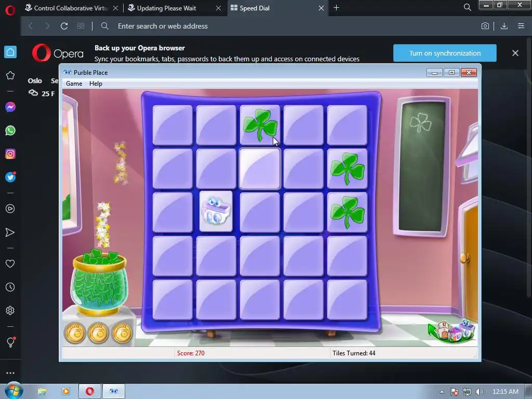Click the shamrock tile in the top row
The height and width of the screenshot is (399, 532).
coord(260,125)
